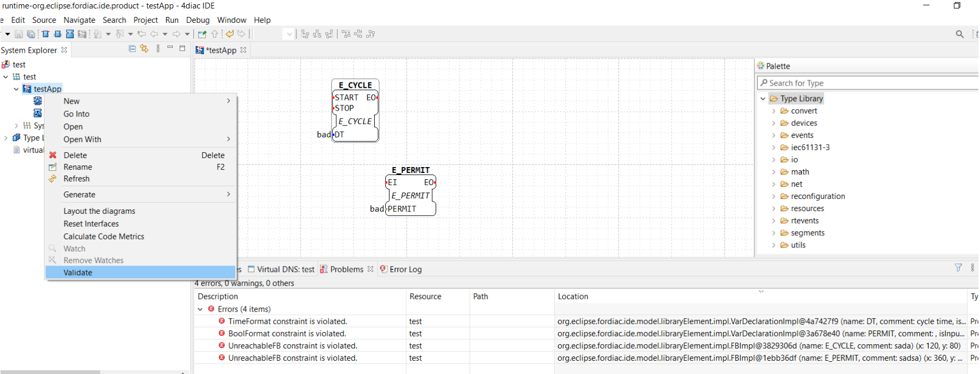Image resolution: width=980 pixels, height=374 pixels.
Task: Click the Search for Type field
Action: click(x=866, y=83)
